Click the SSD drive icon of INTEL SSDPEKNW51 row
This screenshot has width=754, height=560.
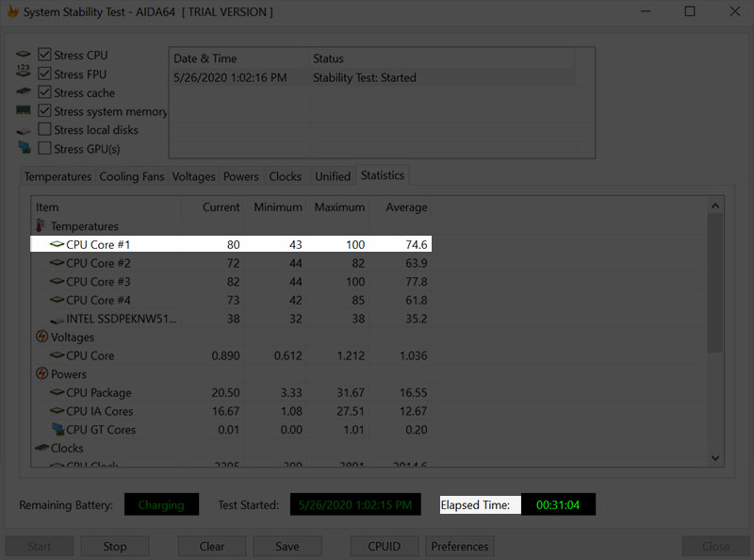point(57,320)
